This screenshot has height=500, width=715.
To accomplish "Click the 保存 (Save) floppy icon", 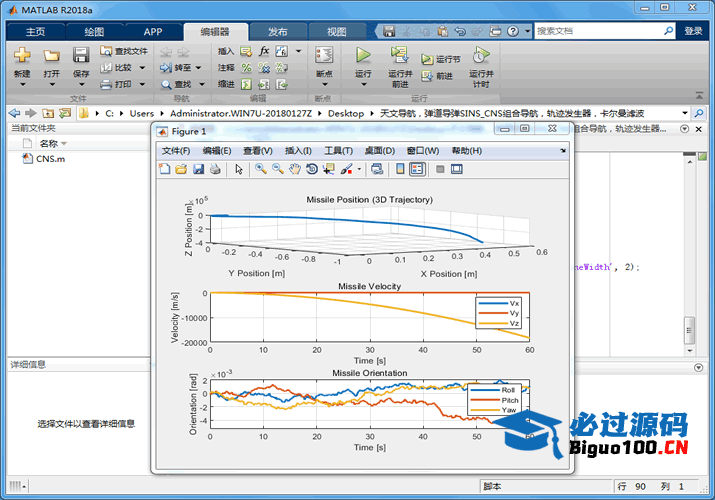I will 81,55.
